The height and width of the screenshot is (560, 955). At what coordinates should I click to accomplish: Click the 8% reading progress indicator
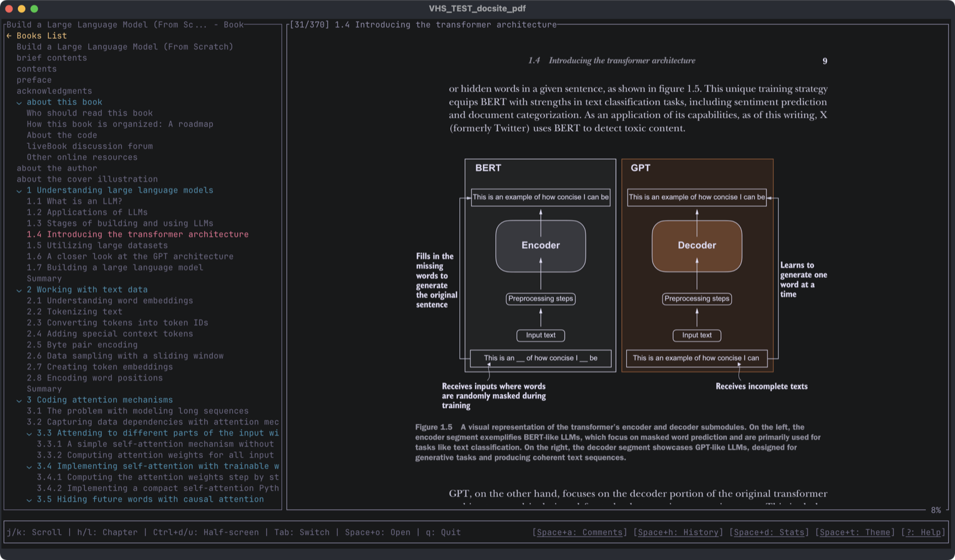pos(935,511)
